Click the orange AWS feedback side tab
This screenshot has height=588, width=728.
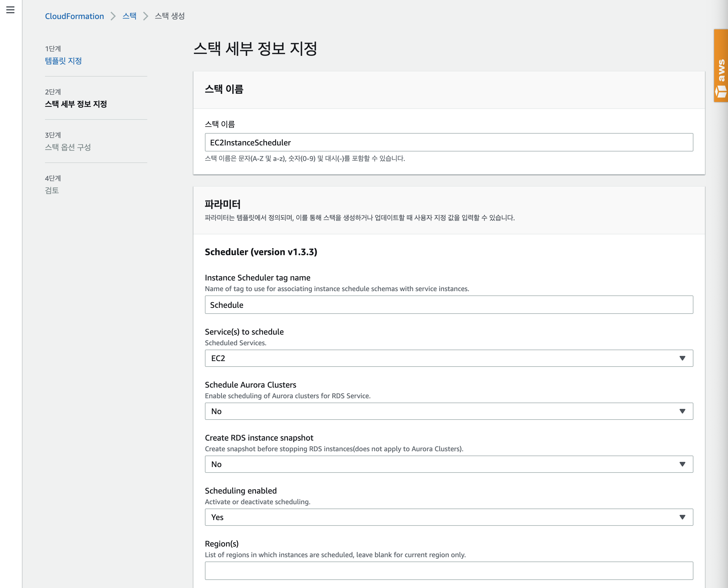721,66
